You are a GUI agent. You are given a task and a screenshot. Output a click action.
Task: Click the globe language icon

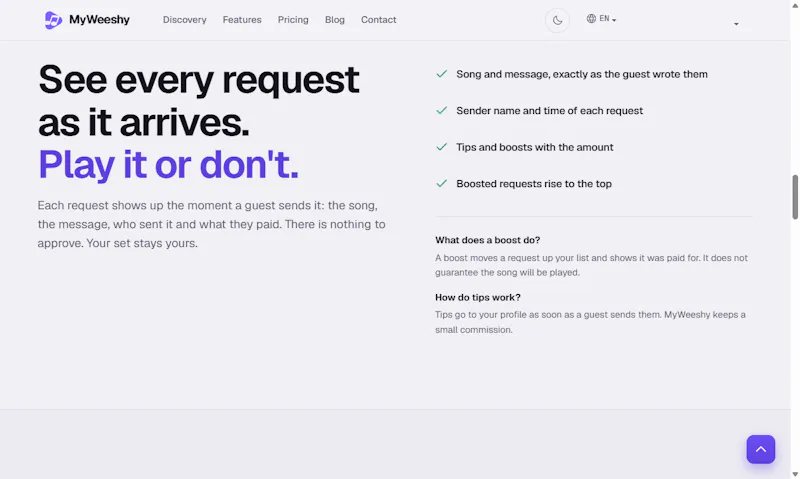(x=591, y=19)
